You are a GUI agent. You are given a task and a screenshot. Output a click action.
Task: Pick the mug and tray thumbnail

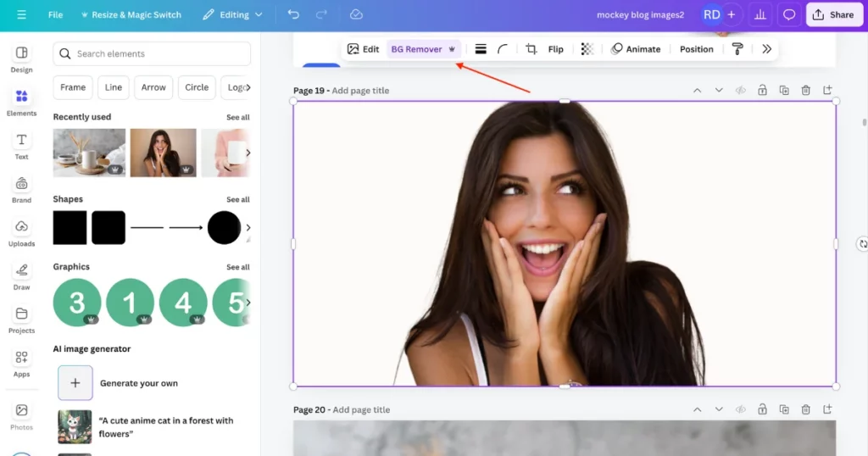coord(89,153)
